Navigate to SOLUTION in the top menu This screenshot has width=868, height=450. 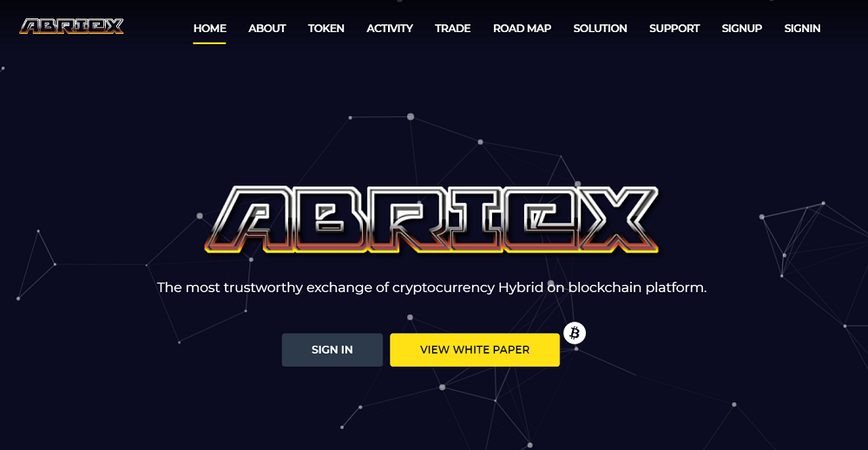pyautogui.click(x=600, y=29)
